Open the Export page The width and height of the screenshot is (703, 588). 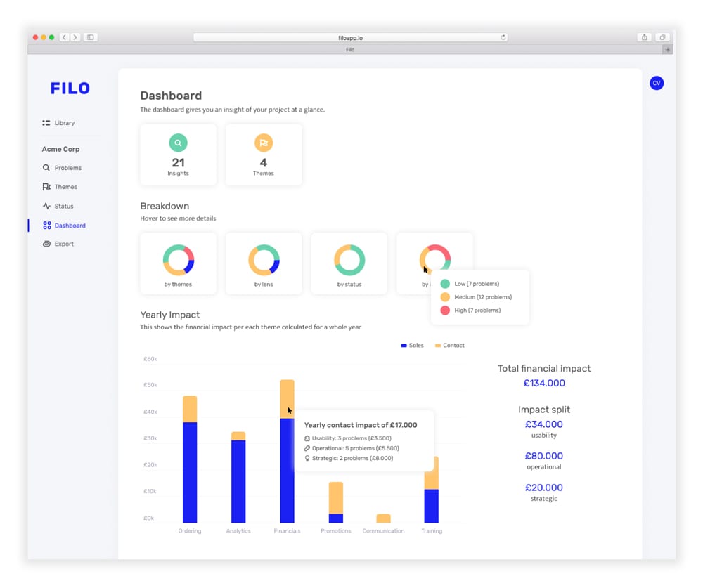58,244
